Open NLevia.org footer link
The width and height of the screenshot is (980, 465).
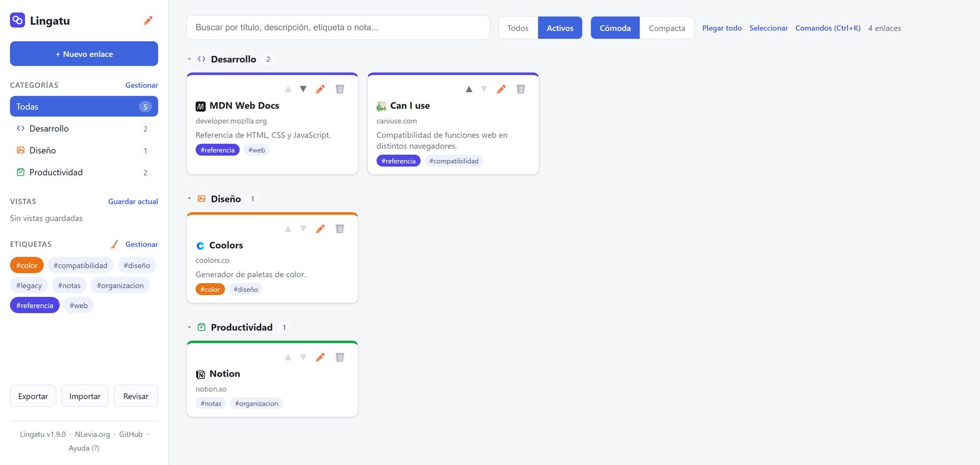pyautogui.click(x=92, y=434)
